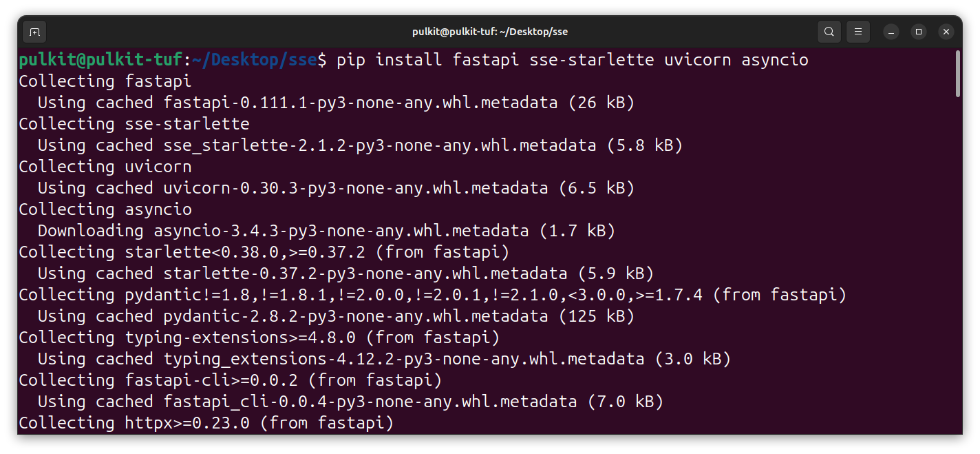The width and height of the screenshot is (980, 454).
Task: Click the pip install command text
Action: click(572, 60)
